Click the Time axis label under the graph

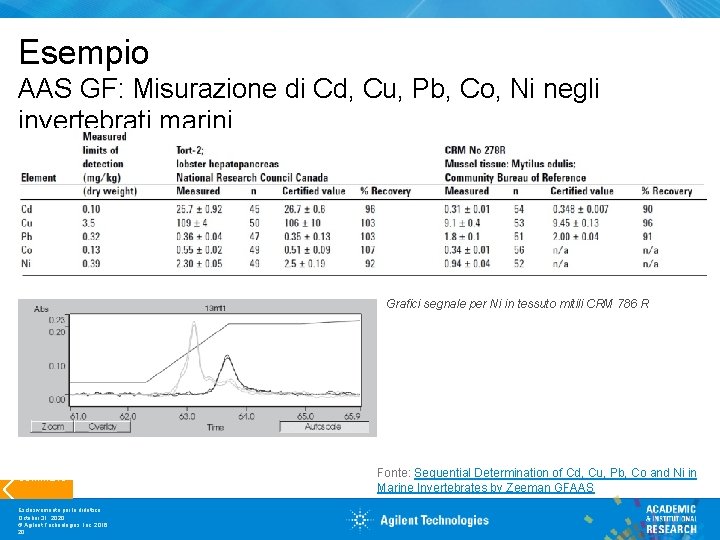click(215, 428)
